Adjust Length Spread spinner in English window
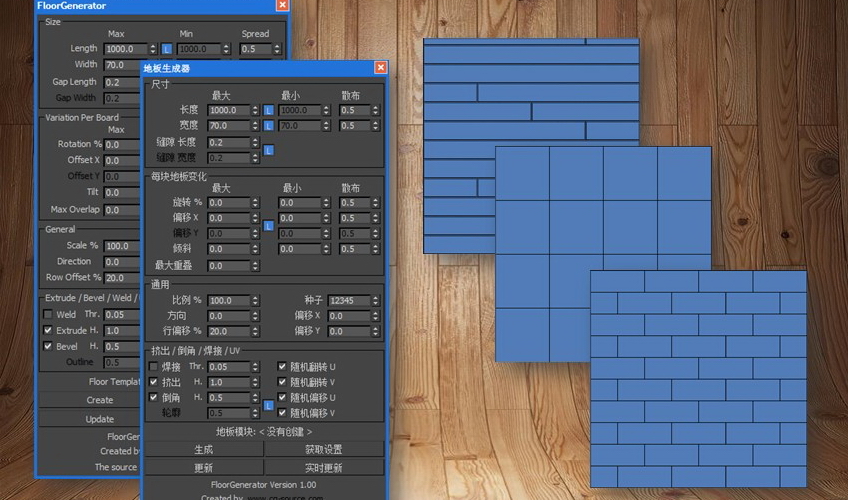 [277, 49]
